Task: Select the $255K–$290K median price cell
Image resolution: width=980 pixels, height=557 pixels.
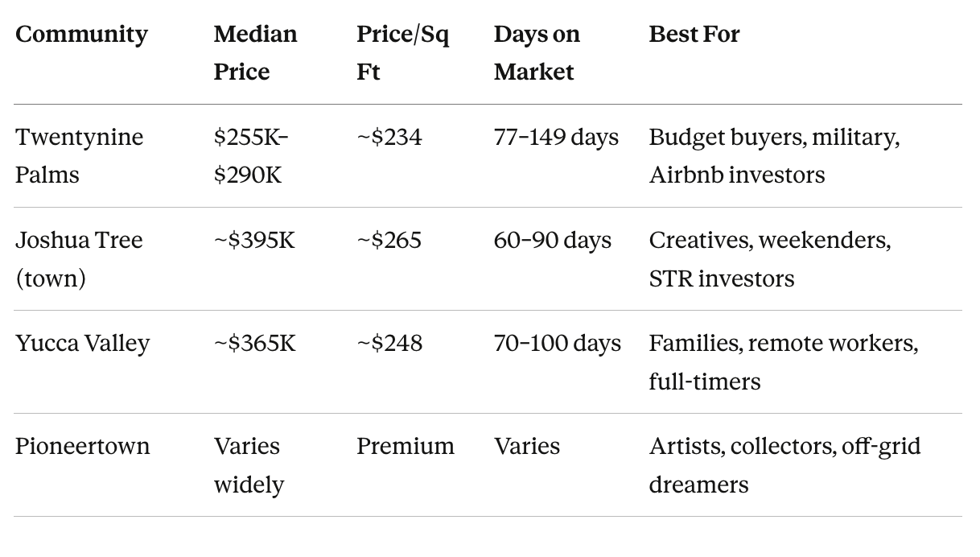Action: pyautogui.click(x=250, y=156)
